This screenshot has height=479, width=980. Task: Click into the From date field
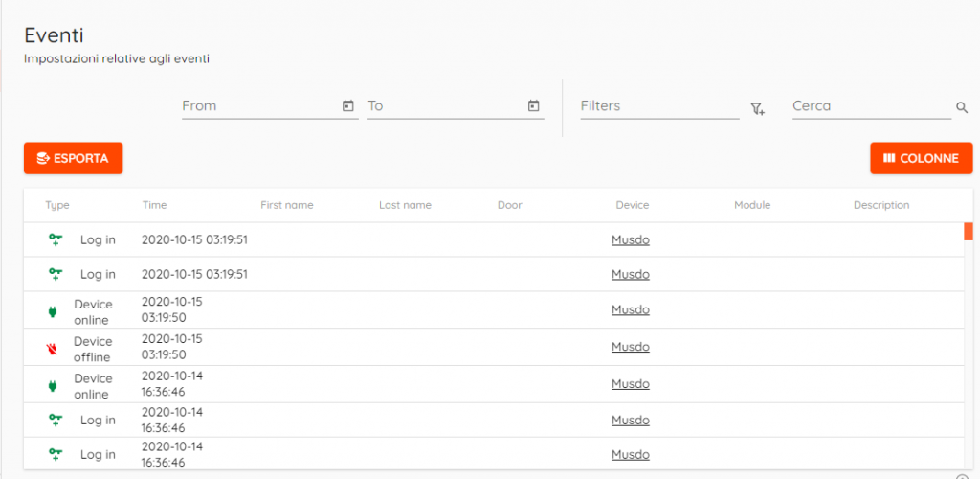click(261, 105)
